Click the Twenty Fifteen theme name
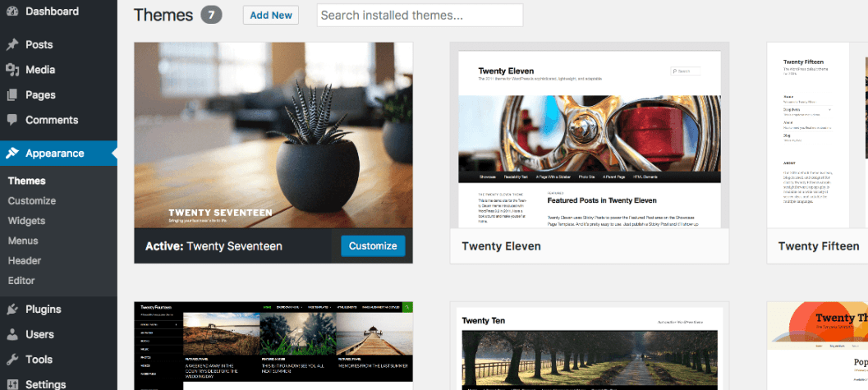868x390 pixels. point(819,245)
